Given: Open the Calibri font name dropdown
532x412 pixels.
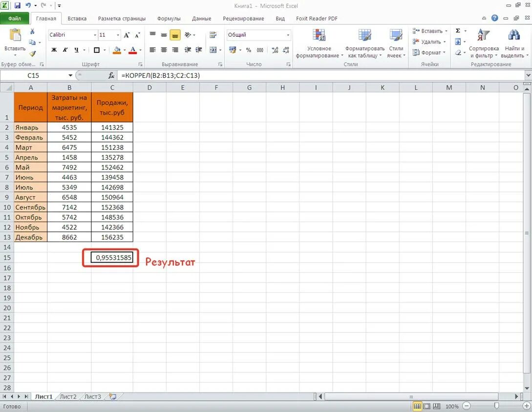Looking at the screenshot, I should pyautogui.click(x=95, y=35).
